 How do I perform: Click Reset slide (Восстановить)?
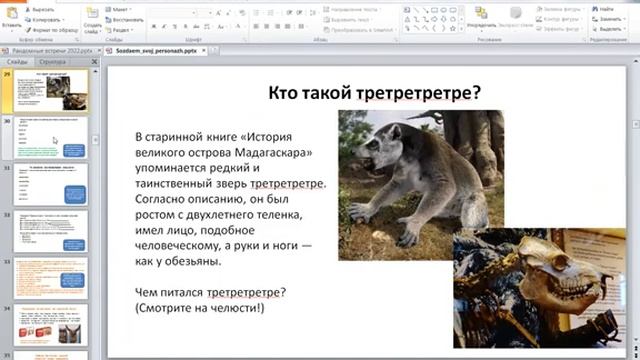(x=124, y=20)
